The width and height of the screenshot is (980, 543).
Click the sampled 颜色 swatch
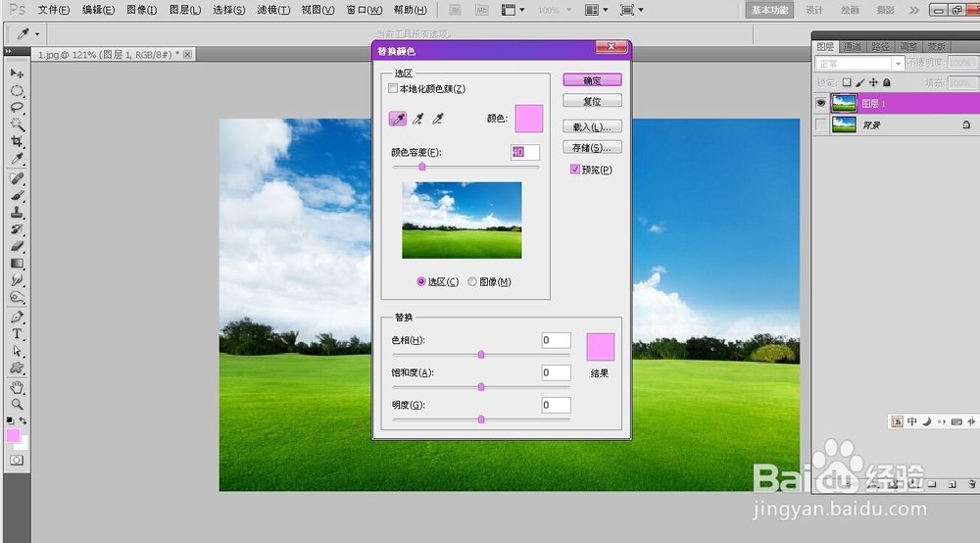[x=529, y=119]
